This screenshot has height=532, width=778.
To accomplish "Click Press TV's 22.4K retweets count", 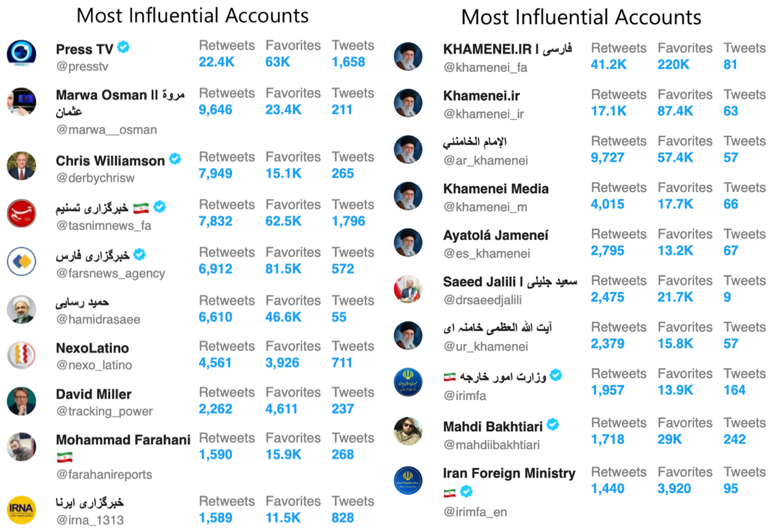I will (x=216, y=62).
